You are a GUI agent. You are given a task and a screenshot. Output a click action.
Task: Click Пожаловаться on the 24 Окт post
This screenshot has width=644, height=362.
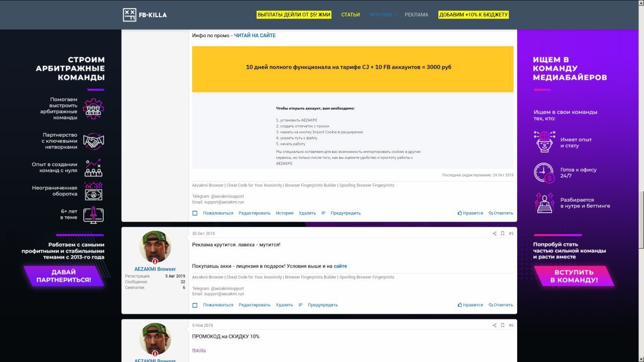click(x=218, y=213)
